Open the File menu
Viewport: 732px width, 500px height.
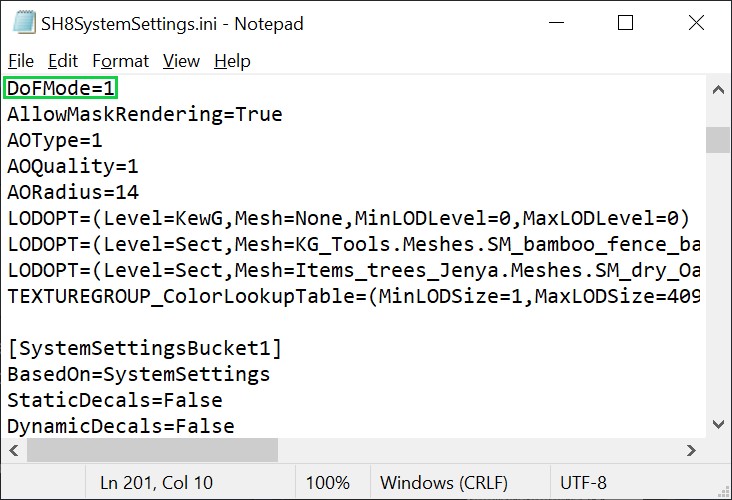pyautogui.click(x=21, y=61)
